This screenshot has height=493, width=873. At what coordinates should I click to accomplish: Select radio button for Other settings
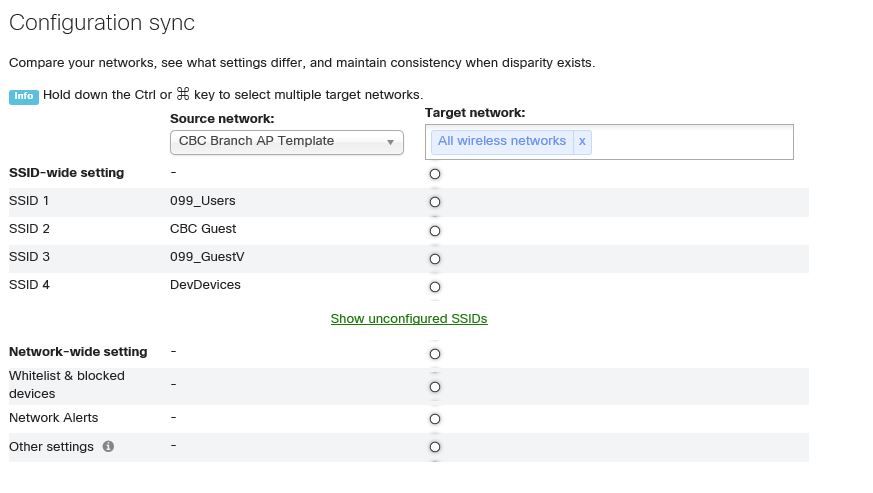coord(435,447)
